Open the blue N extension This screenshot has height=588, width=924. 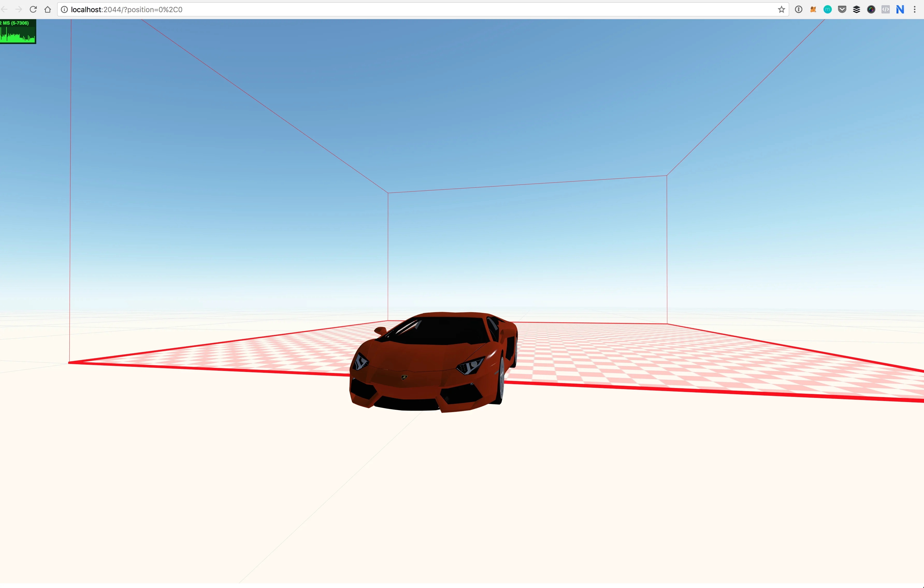point(900,10)
